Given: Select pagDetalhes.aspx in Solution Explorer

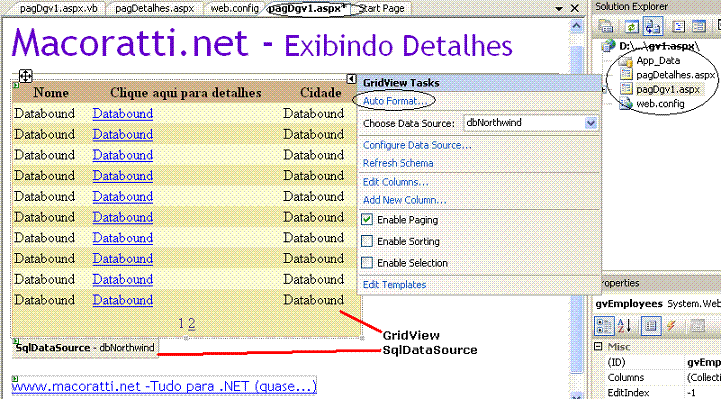Looking at the screenshot, I should click(x=675, y=74).
